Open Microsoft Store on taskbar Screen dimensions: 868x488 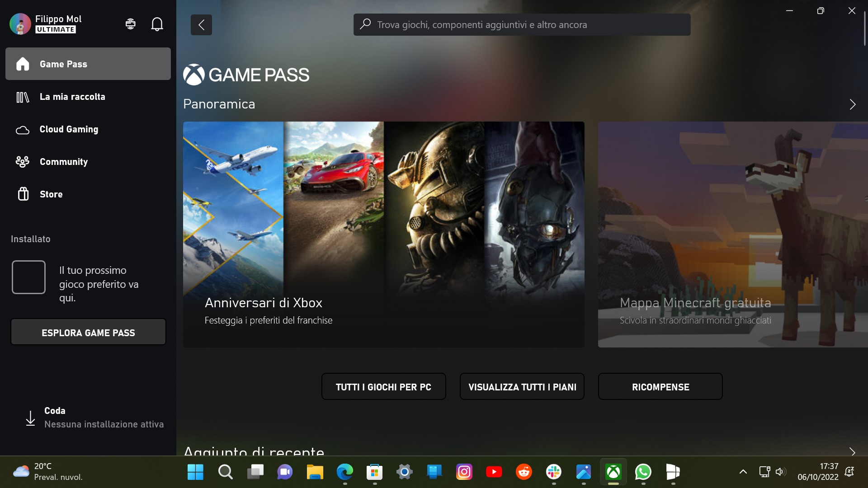pyautogui.click(x=374, y=472)
